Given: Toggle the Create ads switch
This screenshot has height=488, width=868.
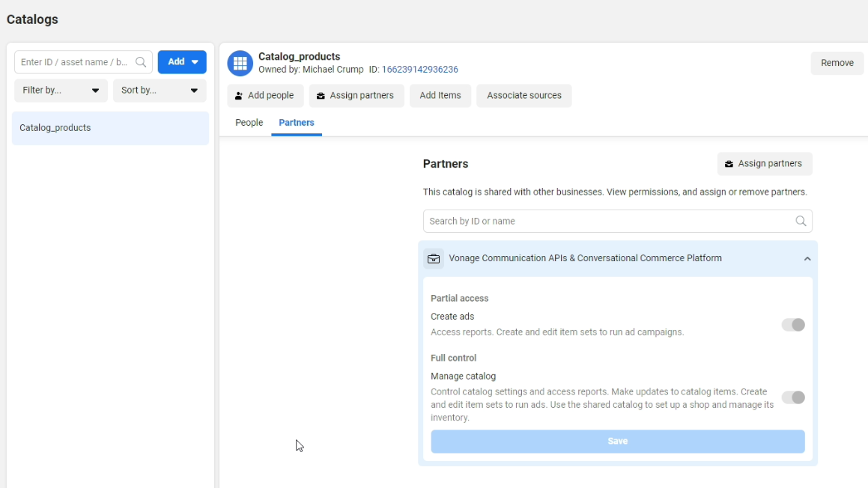Looking at the screenshot, I should pos(792,325).
